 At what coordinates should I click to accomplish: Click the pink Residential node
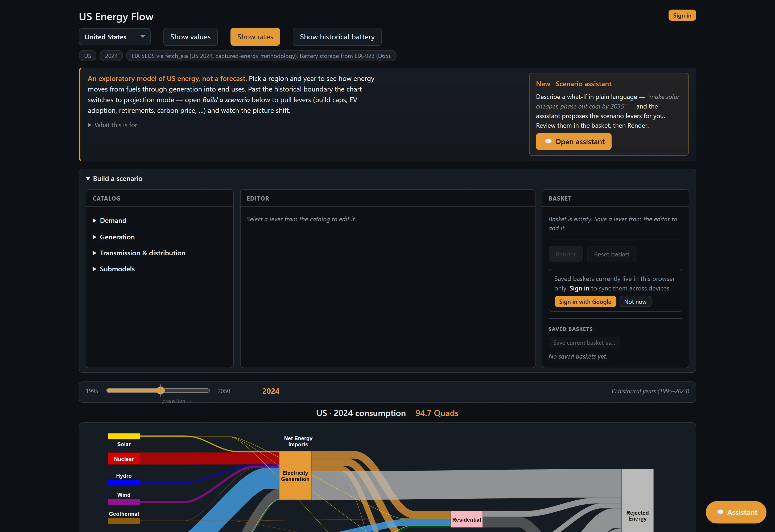click(x=466, y=519)
